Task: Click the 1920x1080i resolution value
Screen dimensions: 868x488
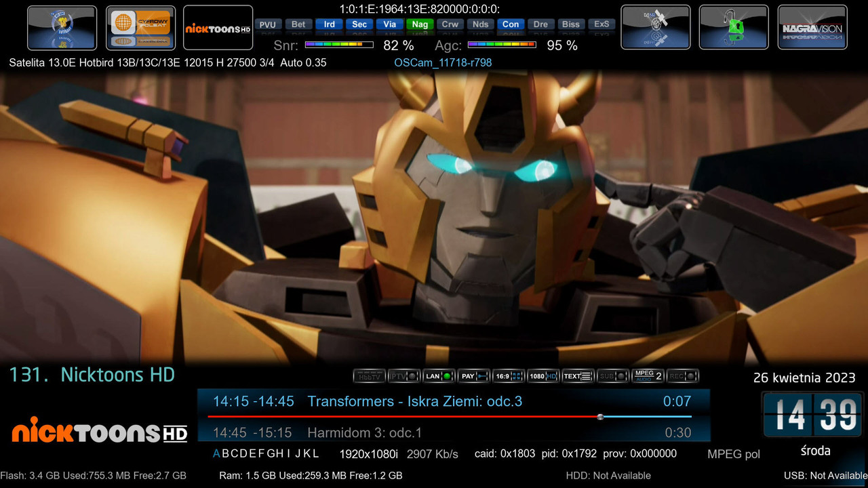Action: point(369,453)
